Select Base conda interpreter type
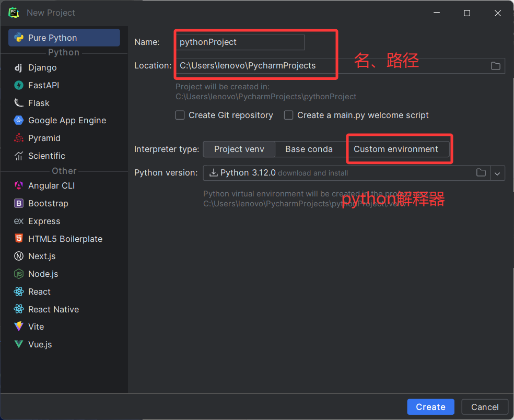Viewport: 514px width, 420px height. (309, 149)
